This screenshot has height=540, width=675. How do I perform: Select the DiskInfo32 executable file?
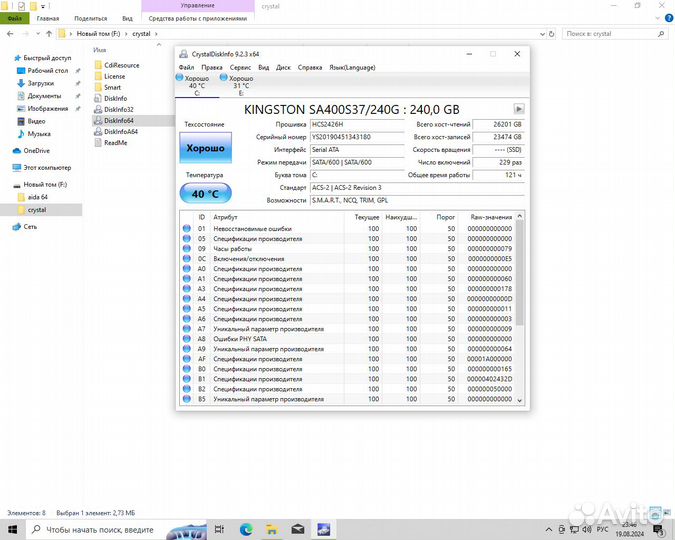click(x=118, y=109)
